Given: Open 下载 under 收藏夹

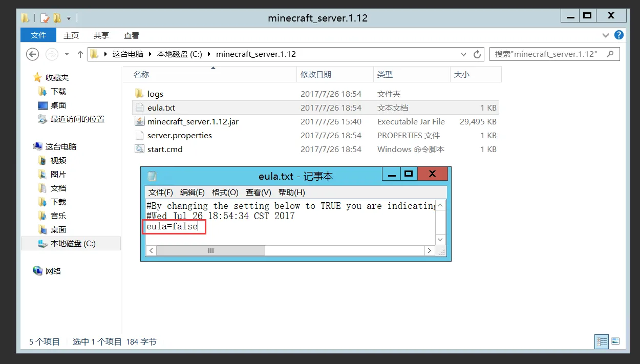Looking at the screenshot, I should 58,91.
